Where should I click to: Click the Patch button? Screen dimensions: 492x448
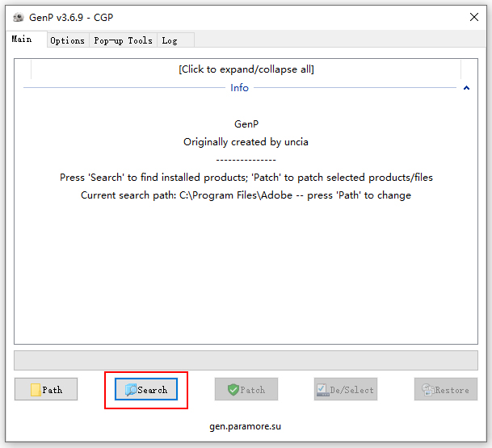point(246,389)
